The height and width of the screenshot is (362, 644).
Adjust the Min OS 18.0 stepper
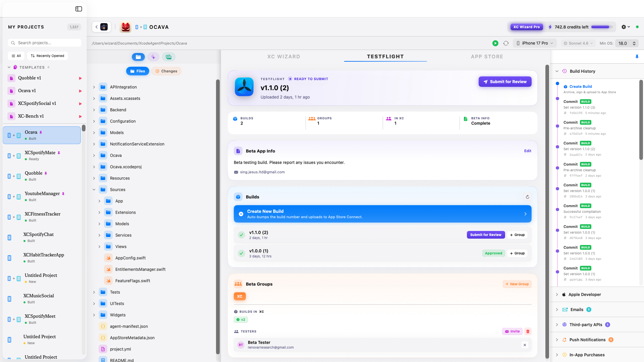tap(634, 43)
